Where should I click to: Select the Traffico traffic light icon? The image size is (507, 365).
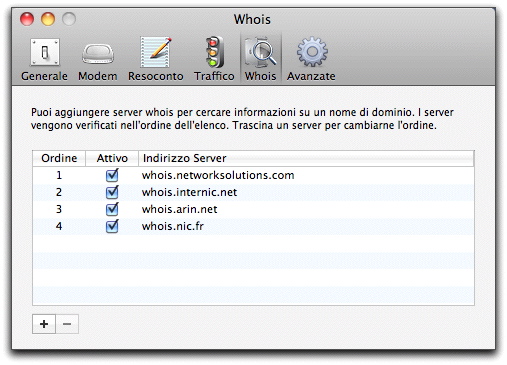pos(214,52)
